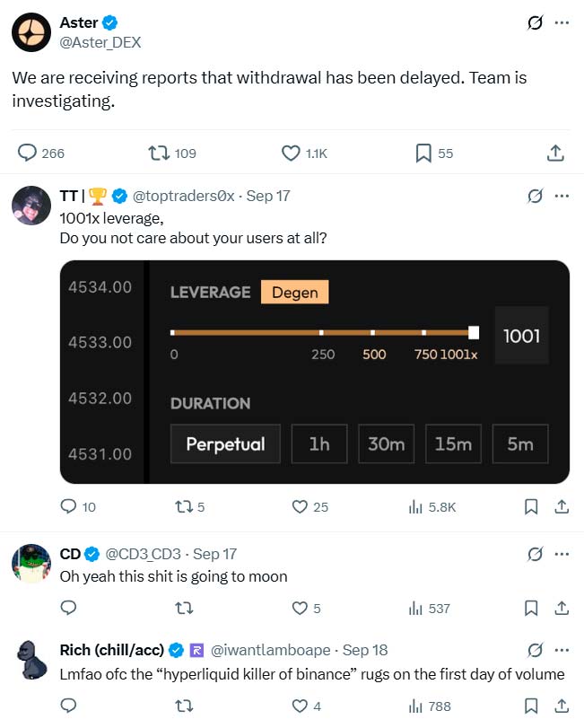Image resolution: width=584 pixels, height=728 pixels.
Task: Reply to the Aster withdrawal post
Action: click(x=29, y=153)
